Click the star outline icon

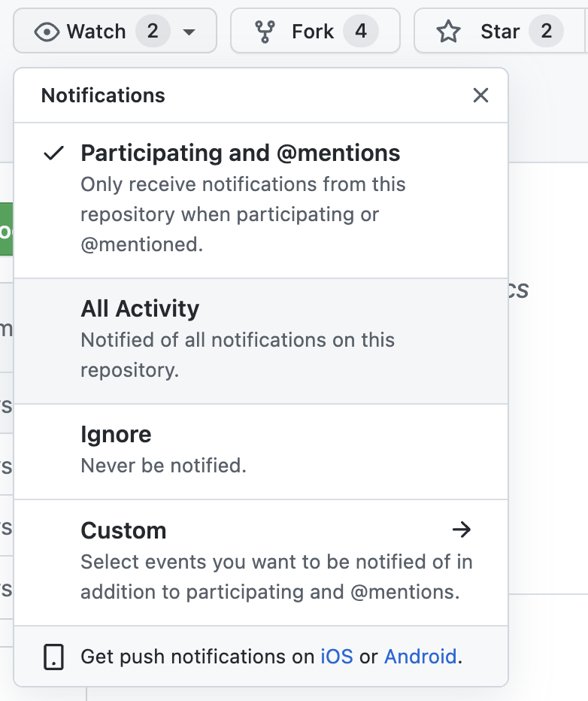(449, 32)
